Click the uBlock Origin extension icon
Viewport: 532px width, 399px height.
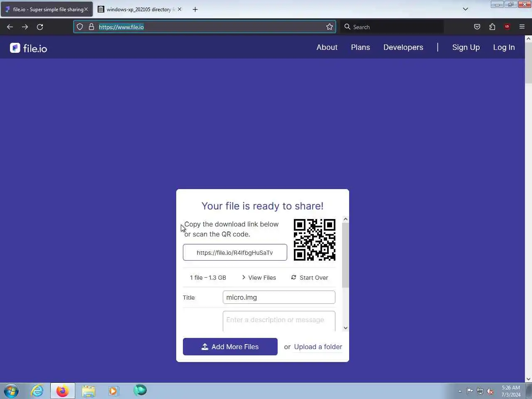point(507,27)
